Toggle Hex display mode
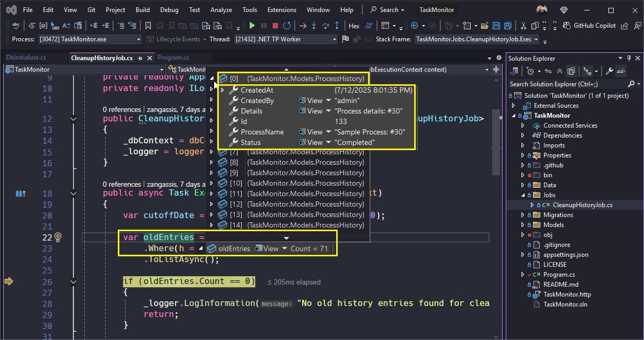This screenshot has width=644, height=340. [x=354, y=26]
